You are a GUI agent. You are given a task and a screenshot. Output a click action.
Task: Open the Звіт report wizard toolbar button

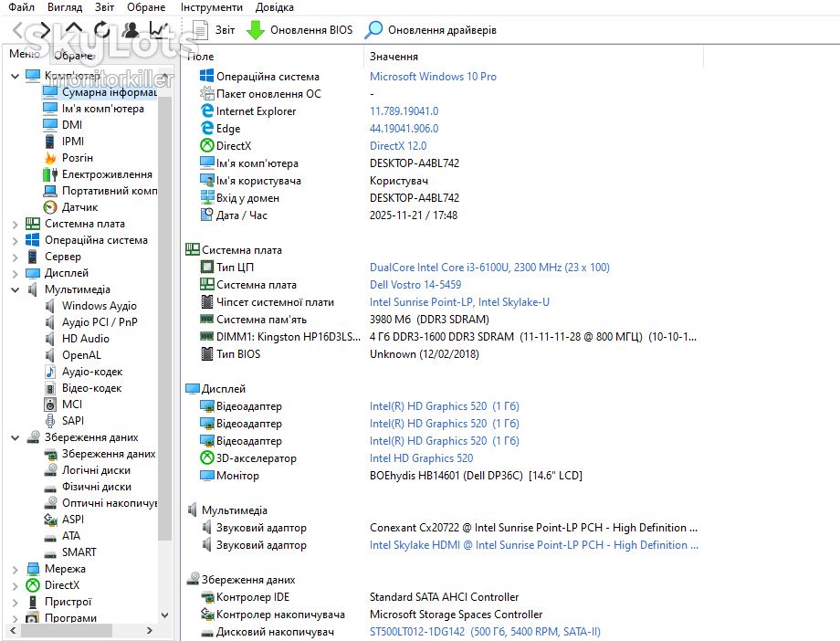pos(214,30)
